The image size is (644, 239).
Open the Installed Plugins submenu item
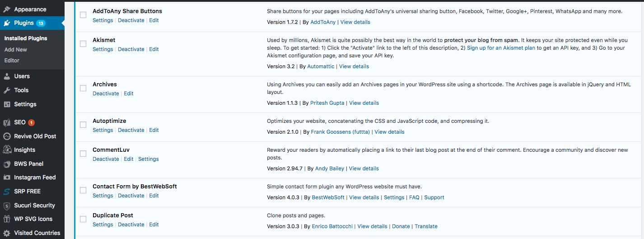coord(26,38)
